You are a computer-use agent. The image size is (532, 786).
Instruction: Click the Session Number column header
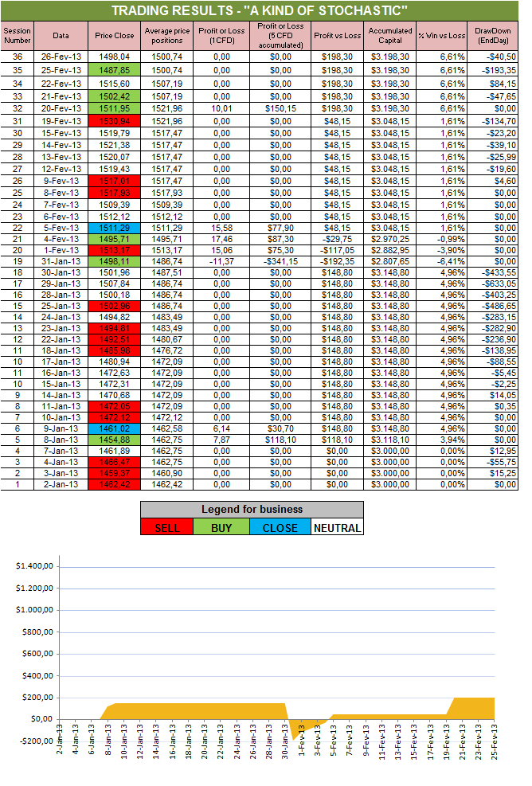tap(18, 36)
